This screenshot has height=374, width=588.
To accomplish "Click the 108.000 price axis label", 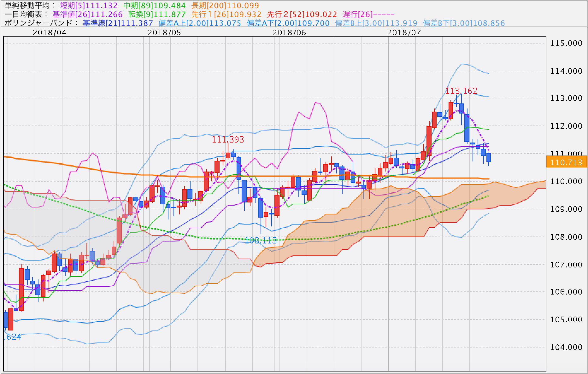I will (566, 237).
